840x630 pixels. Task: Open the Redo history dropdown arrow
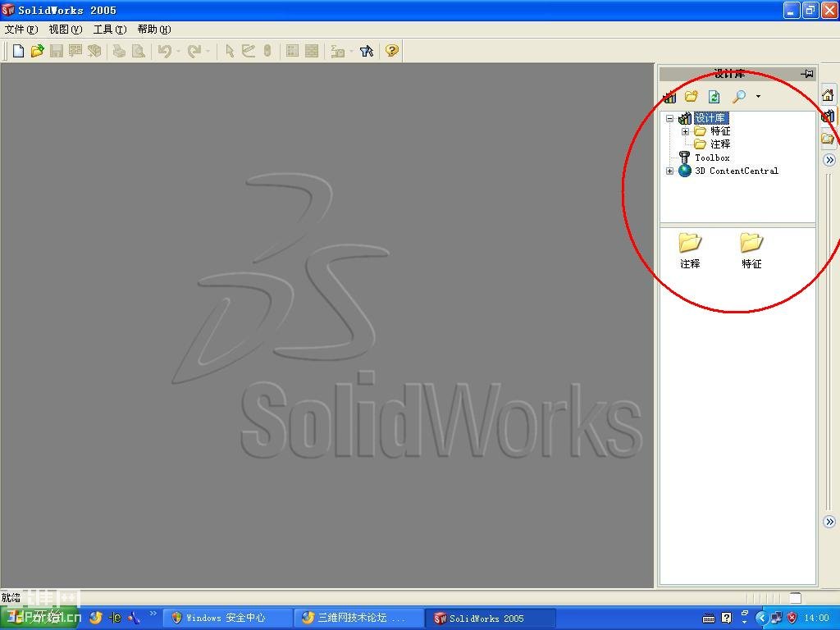pyautogui.click(x=208, y=52)
